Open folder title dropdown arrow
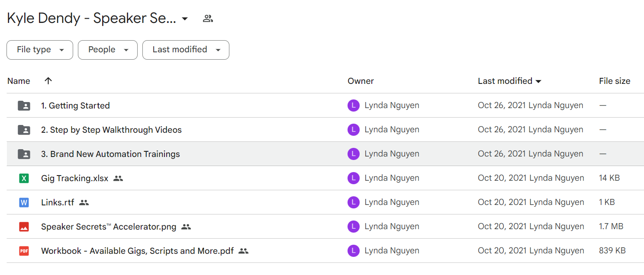This screenshot has width=644, height=275. click(185, 19)
